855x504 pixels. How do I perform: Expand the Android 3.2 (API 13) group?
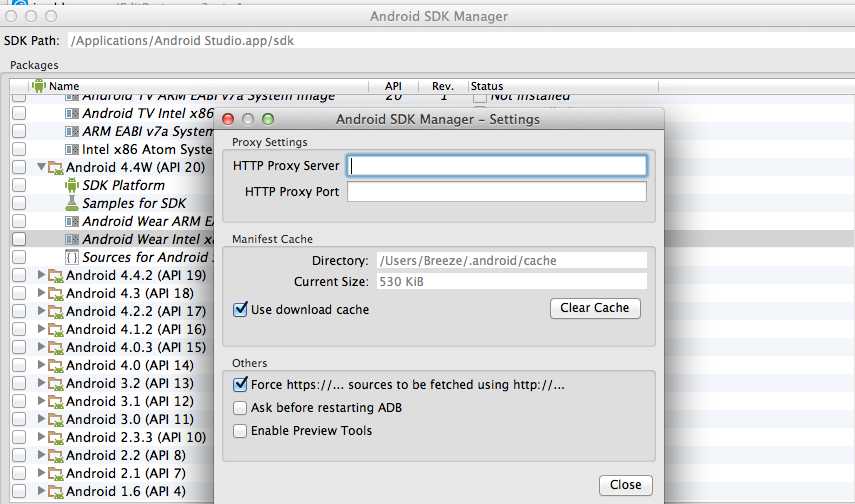41,383
